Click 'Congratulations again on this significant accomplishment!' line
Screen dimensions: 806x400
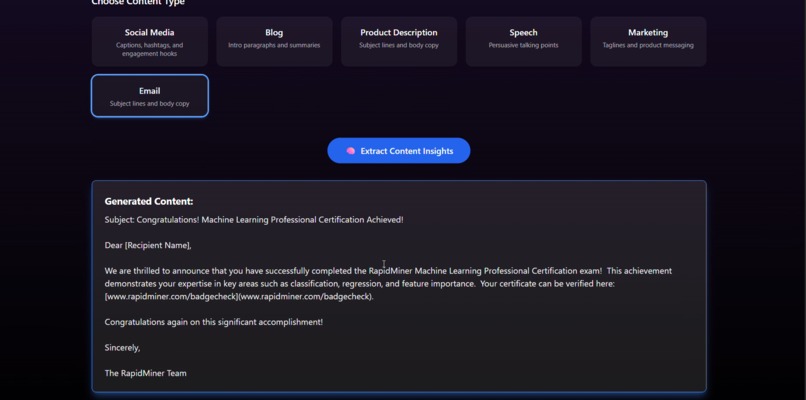[x=214, y=322]
